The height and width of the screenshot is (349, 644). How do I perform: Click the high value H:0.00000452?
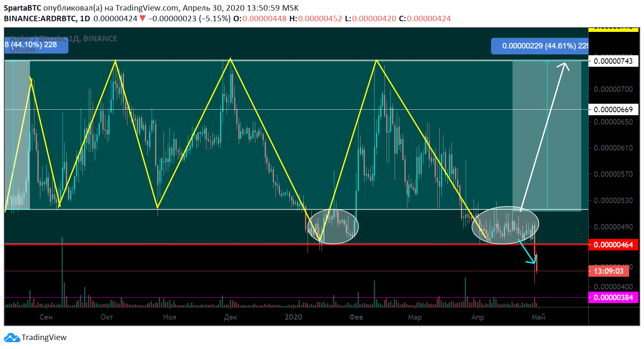point(316,19)
